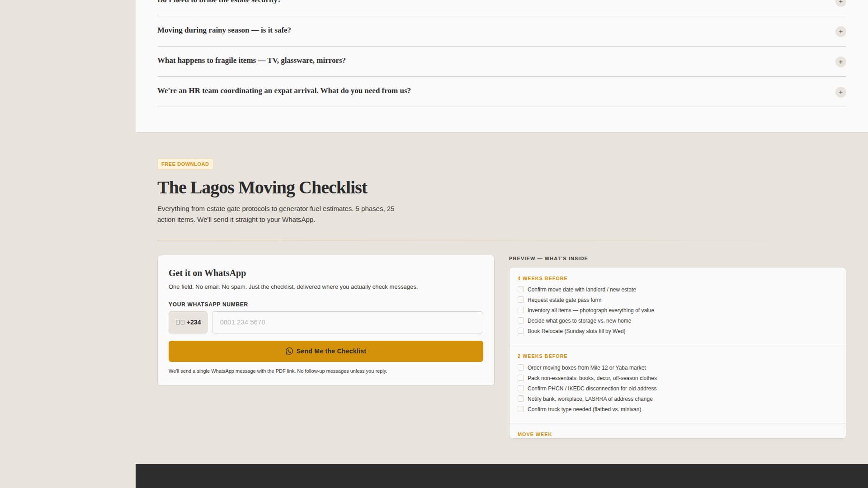
Task: Expand the HR team expat arrival question
Action: [x=840, y=92]
